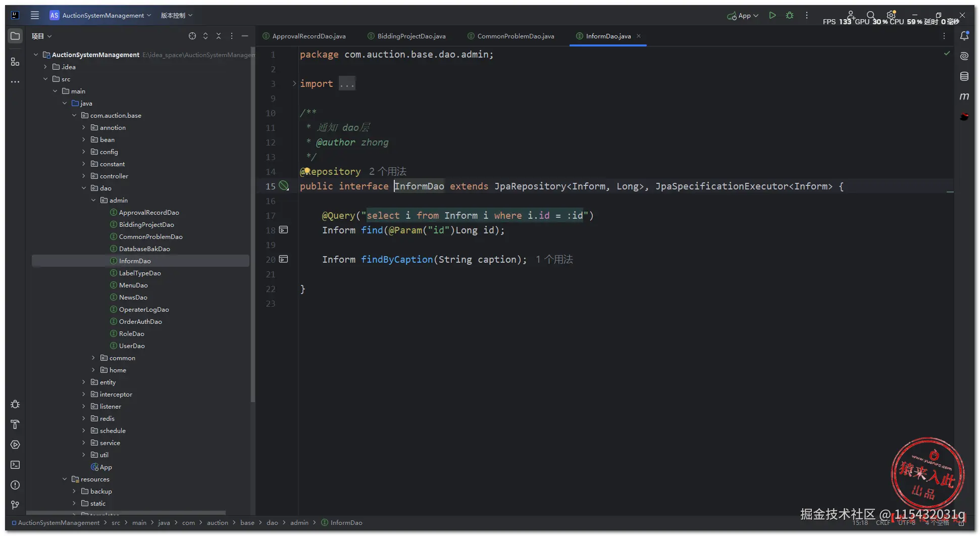Image resolution: width=980 pixels, height=536 pixels.
Task: Open the 项目 view dropdown
Action: [41, 36]
